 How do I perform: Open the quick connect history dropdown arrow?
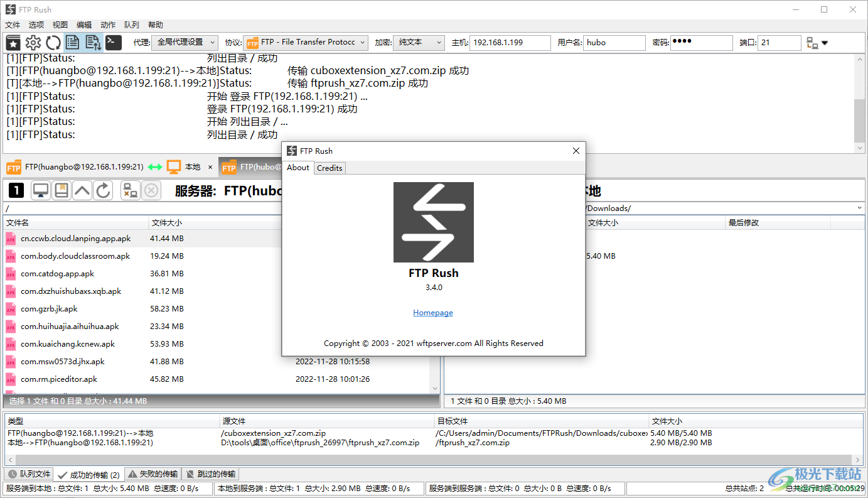[x=825, y=43]
